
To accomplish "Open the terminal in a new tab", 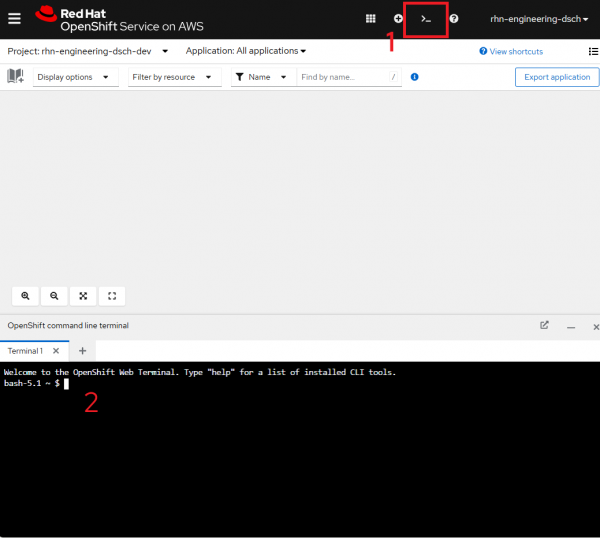I will (544, 325).
